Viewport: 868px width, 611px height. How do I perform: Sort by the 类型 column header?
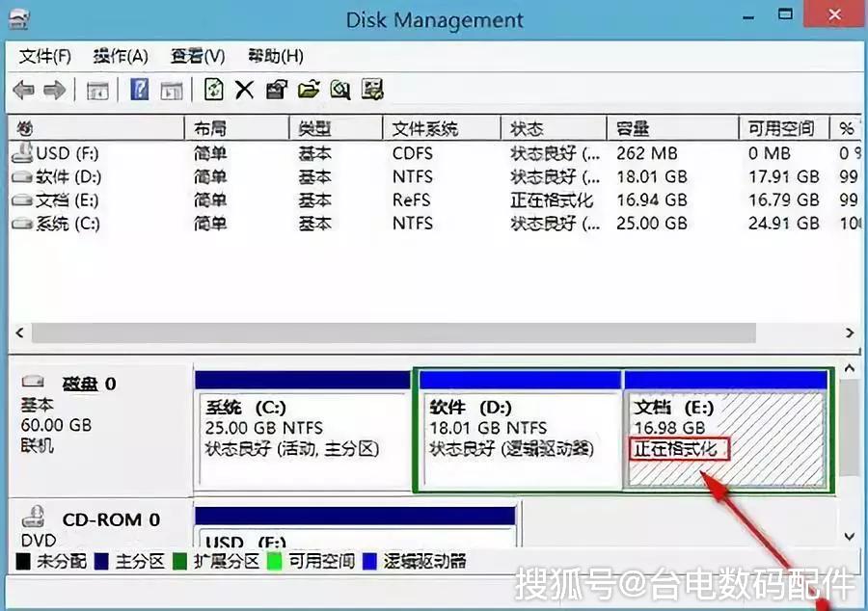[x=336, y=129]
